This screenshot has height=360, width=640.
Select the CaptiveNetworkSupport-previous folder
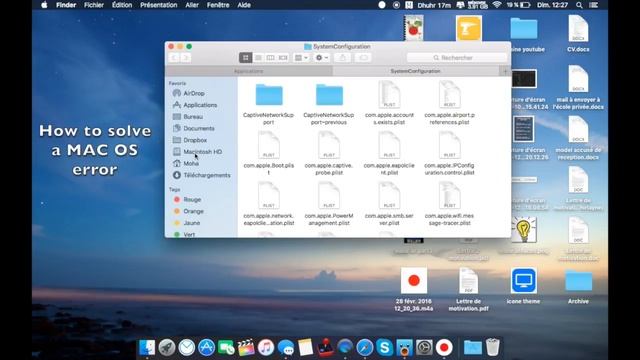point(329,104)
